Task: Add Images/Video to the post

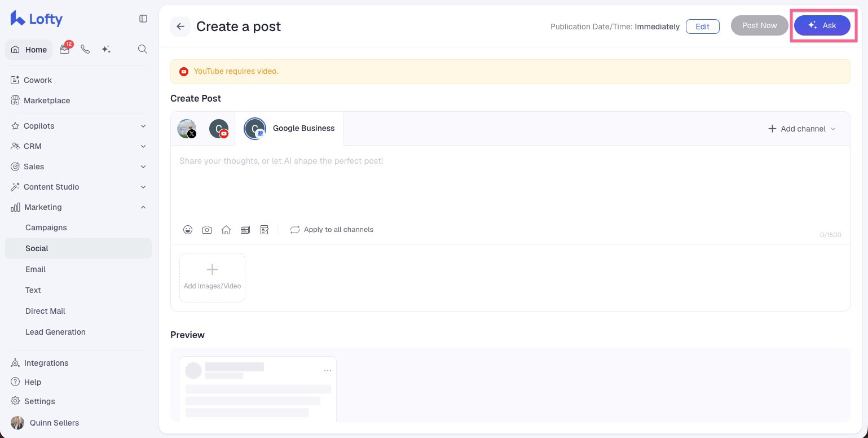Action: 212,278
